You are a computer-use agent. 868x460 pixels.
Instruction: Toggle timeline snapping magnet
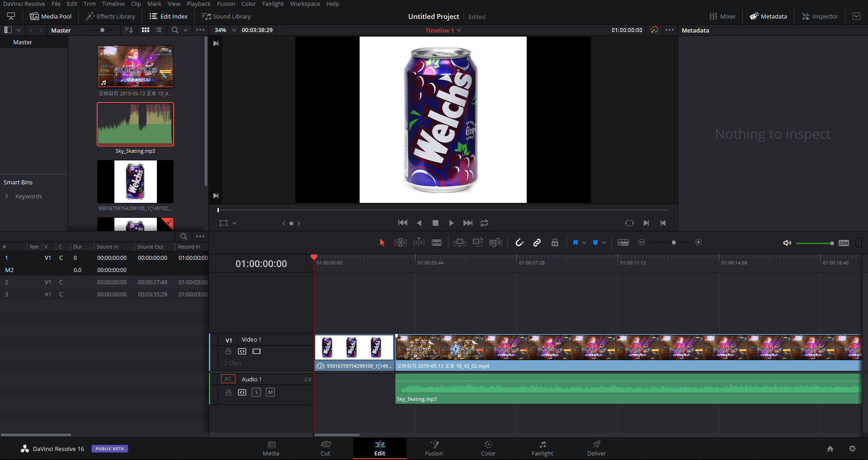coord(519,243)
